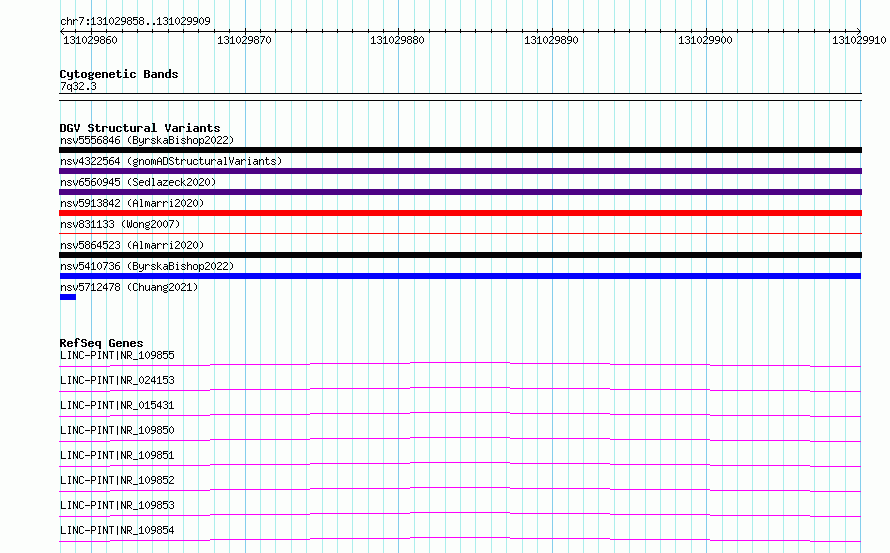This screenshot has height=553, width=890.
Task: Open the RefSeq Genes track title
Action: point(101,343)
